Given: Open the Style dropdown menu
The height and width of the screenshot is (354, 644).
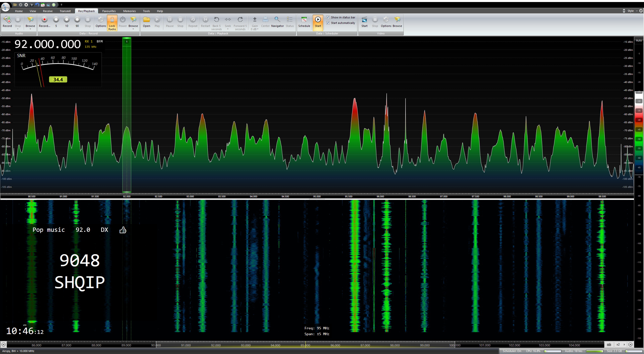Looking at the screenshot, I should (x=631, y=11).
